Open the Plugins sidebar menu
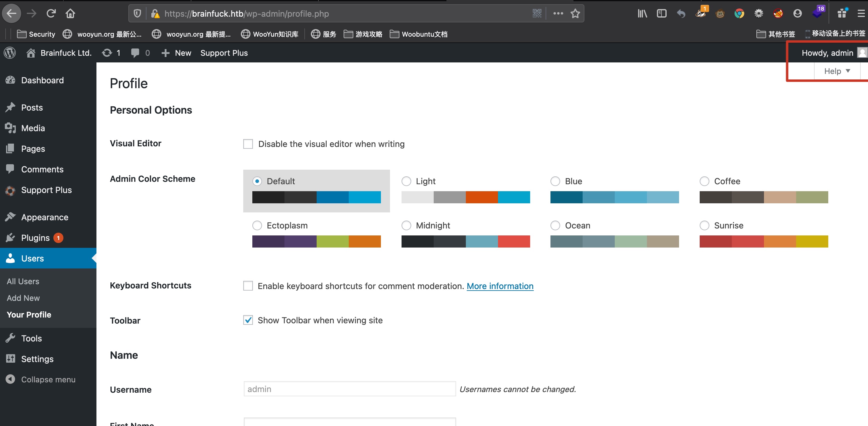The height and width of the screenshot is (426, 868). [35, 238]
